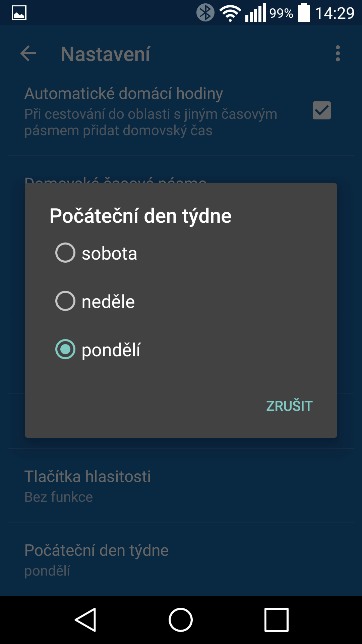Screen dimensions: 362x644
Task: Tap the Wi-Fi status bar icon
Action: [x=230, y=13]
